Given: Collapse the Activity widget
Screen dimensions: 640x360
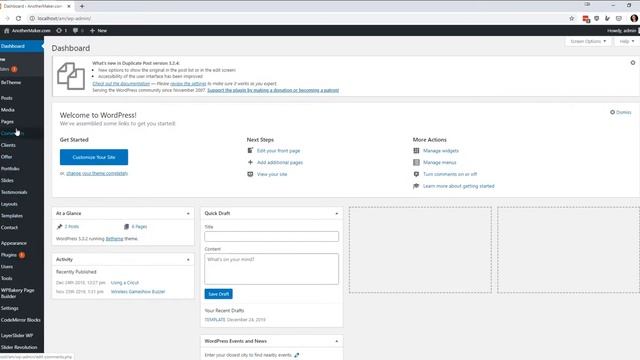Looking at the screenshot, I should click(188, 260).
